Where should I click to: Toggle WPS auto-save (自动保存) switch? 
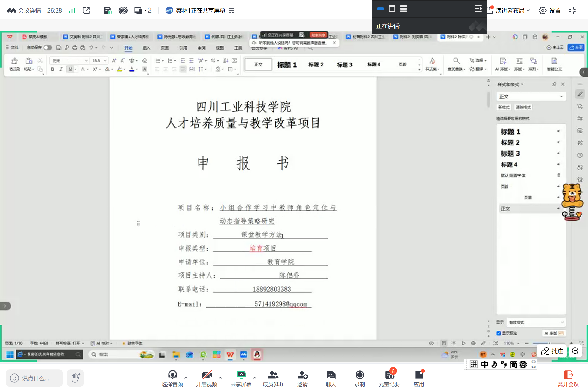47,48
